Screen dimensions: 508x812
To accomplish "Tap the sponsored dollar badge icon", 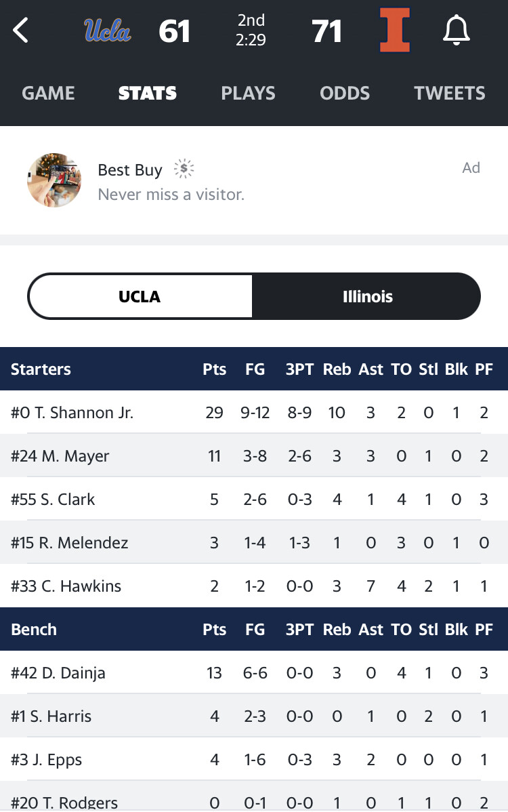I will [184, 169].
